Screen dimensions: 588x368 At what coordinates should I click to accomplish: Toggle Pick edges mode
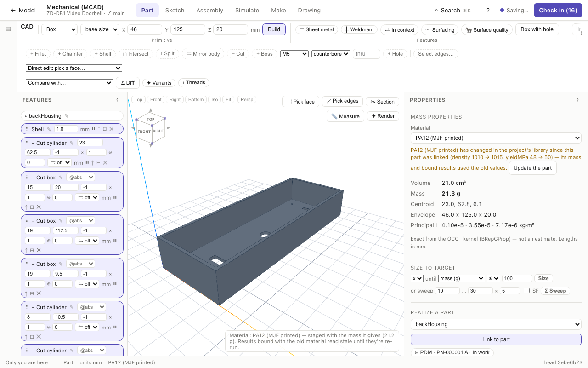click(x=343, y=101)
